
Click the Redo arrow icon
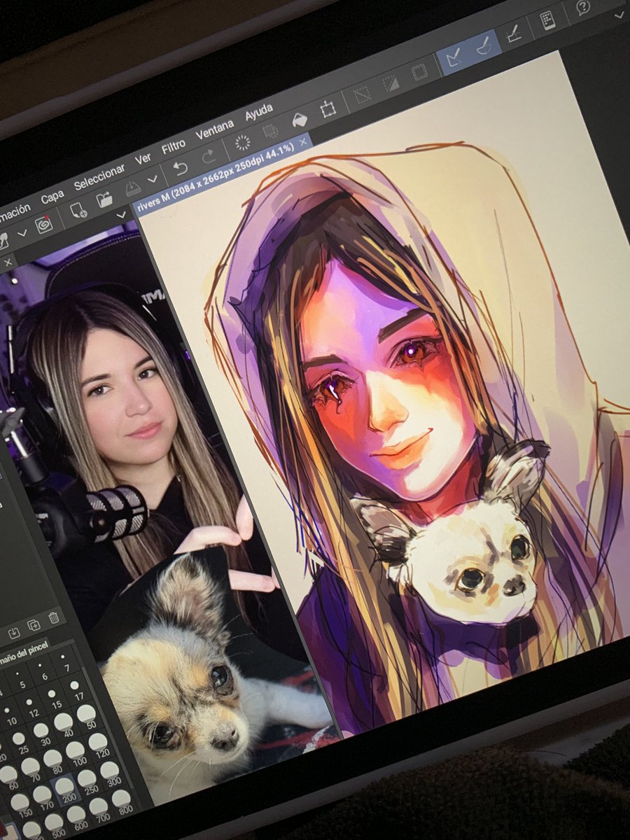(209, 155)
